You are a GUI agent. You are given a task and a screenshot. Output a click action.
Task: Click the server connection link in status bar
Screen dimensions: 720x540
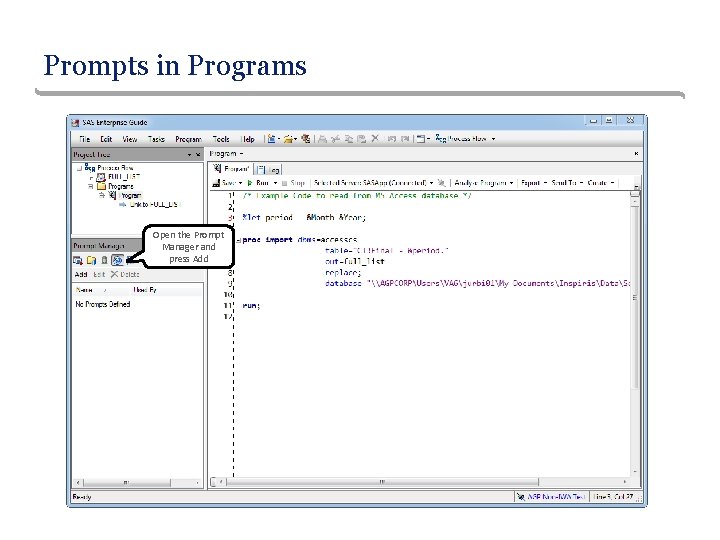(556, 497)
